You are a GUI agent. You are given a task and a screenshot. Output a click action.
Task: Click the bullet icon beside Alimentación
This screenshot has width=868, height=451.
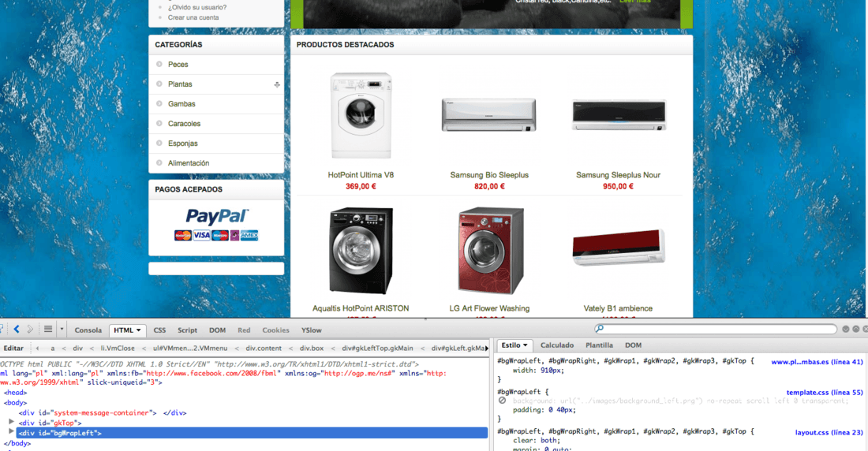(159, 162)
